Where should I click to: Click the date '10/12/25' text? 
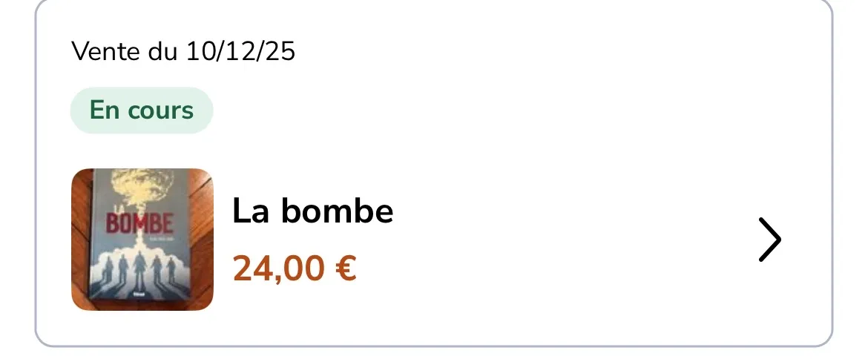coord(240,51)
